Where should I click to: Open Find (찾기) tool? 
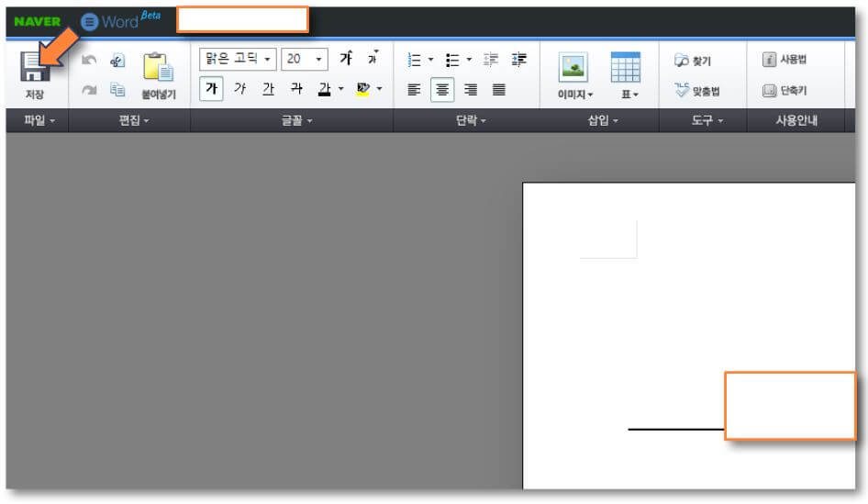pyautogui.click(x=693, y=61)
